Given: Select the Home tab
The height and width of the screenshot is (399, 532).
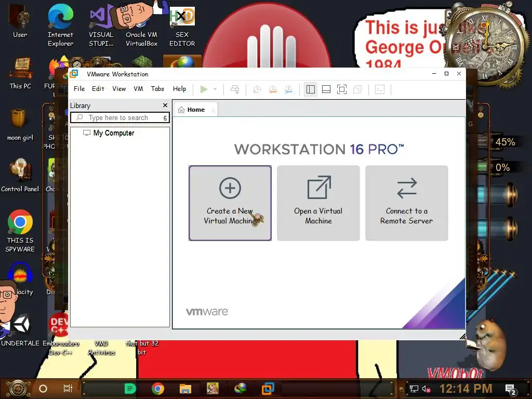Looking at the screenshot, I should coord(196,110).
